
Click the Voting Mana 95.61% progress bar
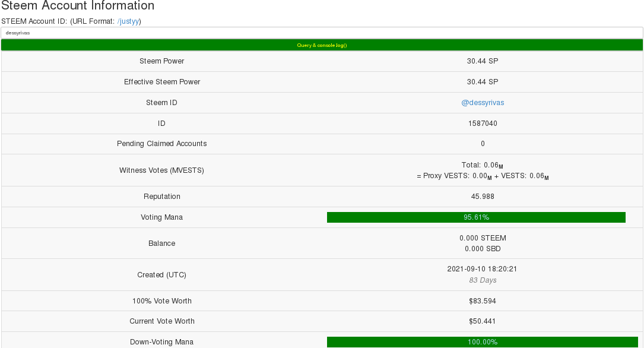click(476, 217)
